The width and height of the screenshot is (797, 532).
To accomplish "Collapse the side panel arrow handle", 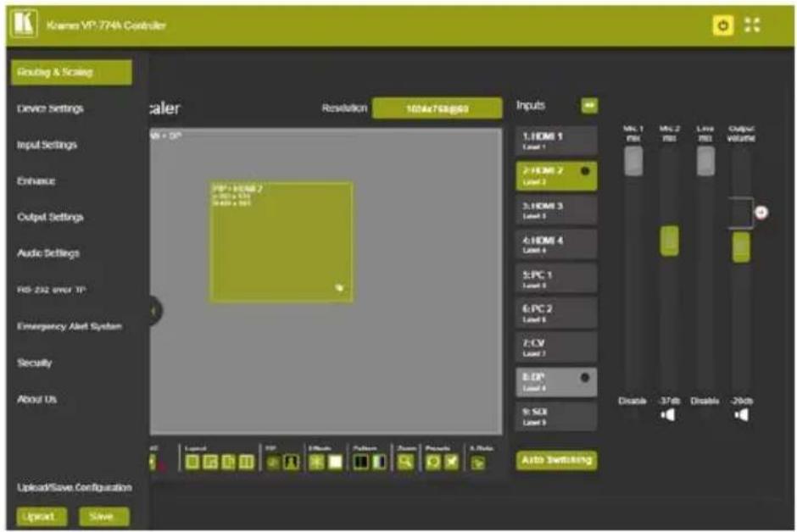I will point(154,311).
